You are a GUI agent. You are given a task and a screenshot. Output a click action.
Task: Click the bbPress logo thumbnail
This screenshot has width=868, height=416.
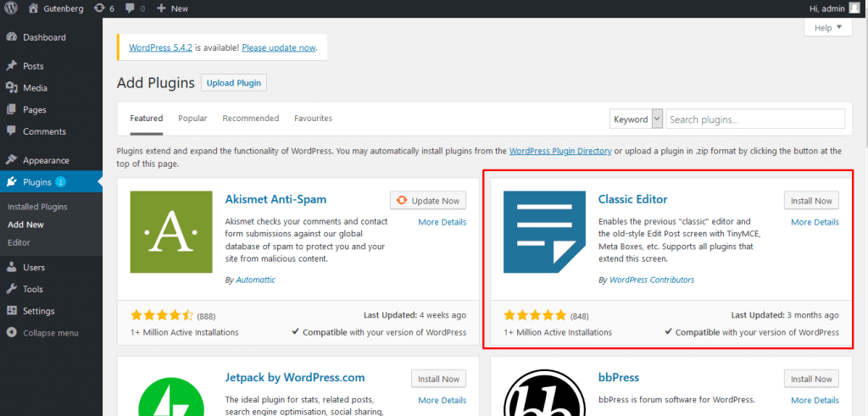(544, 393)
